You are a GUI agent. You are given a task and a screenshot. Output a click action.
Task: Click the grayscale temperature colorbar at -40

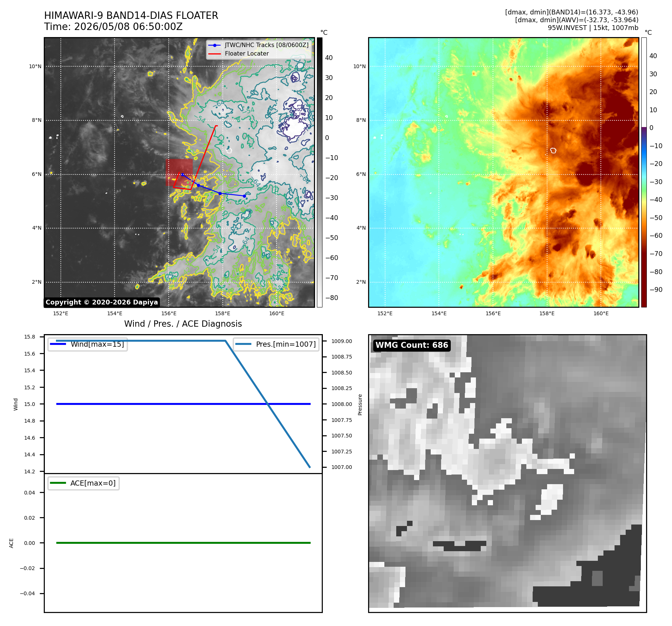coord(320,218)
